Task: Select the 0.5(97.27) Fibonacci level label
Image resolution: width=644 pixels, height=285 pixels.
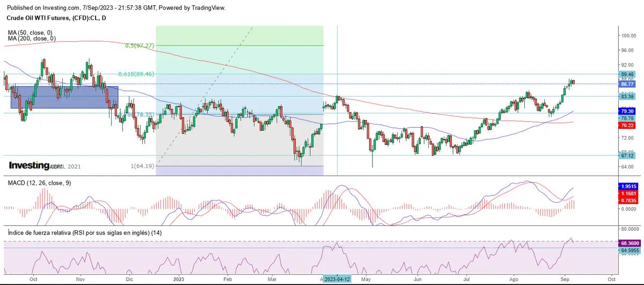Action: click(x=140, y=46)
